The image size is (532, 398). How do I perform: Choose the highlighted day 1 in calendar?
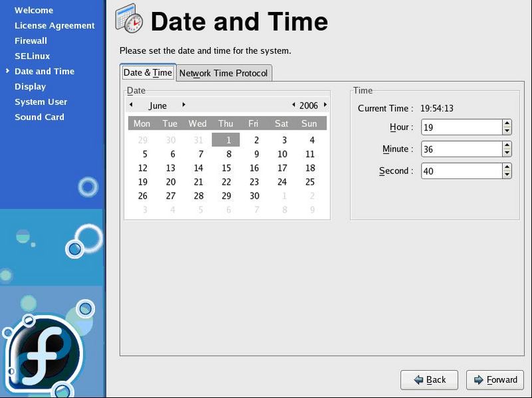click(x=228, y=140)
